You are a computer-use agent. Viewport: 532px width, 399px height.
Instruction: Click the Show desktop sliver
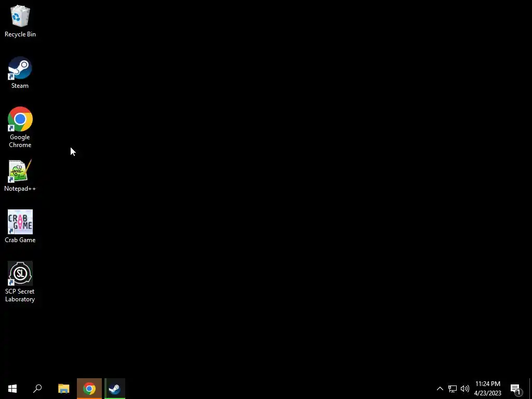530,389
